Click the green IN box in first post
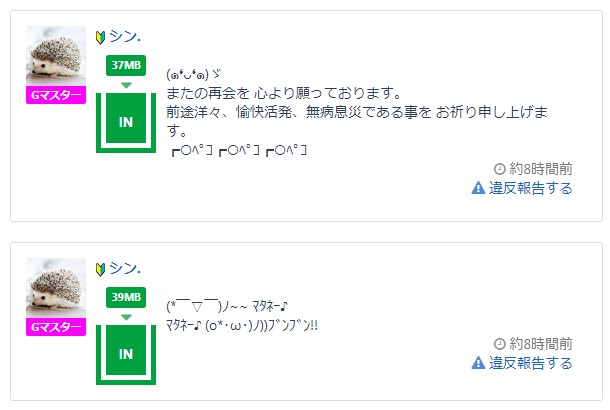This screenshot has height=410, width=610. [126, 122]
